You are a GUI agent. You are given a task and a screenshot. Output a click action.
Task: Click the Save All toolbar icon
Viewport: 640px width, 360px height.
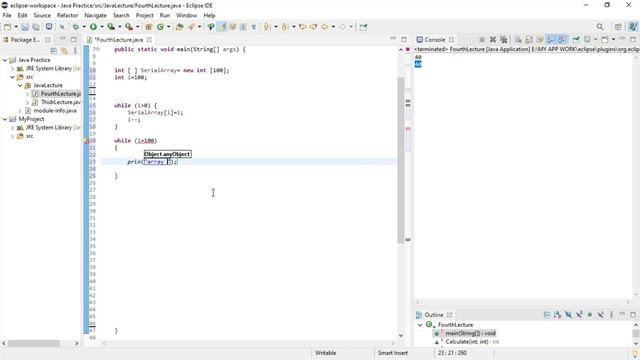click(36, 27)
